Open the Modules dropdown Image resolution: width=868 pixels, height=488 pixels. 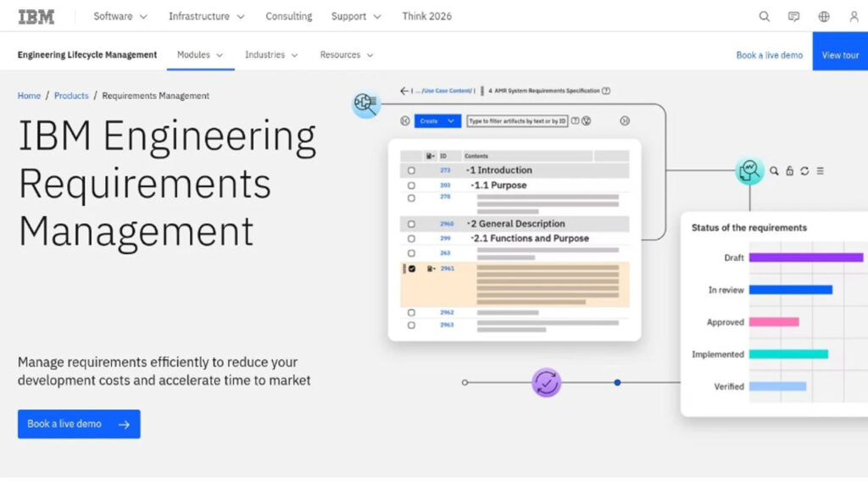(200, 55)
